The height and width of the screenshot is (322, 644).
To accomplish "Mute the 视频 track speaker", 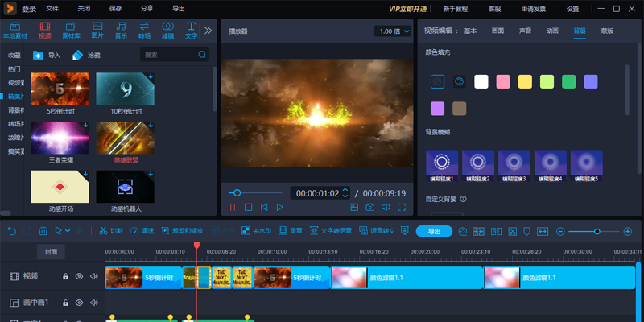I will (x=93, y=277).
